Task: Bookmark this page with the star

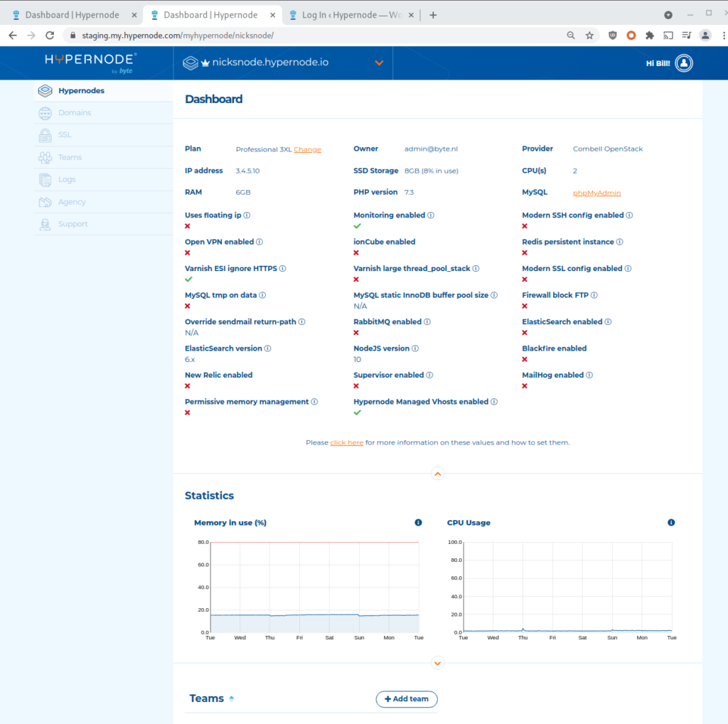Action: 589,36
